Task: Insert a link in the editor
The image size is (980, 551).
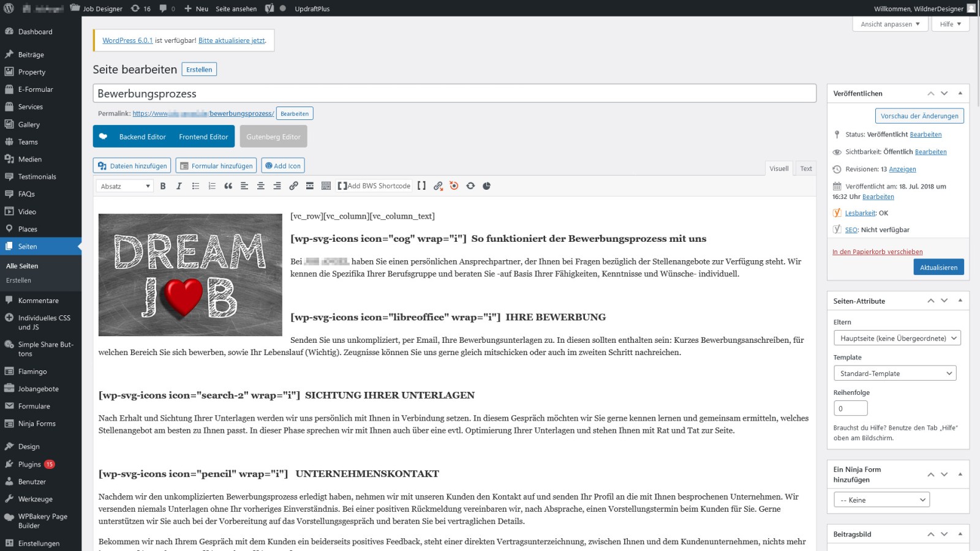Action: coord(293,186)
